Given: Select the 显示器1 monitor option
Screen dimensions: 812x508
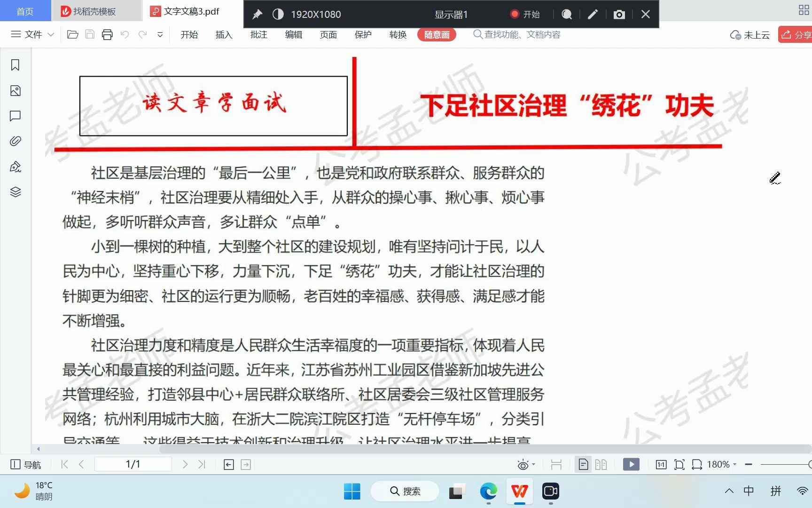Looking at the screenshot, I should [451, 14].
